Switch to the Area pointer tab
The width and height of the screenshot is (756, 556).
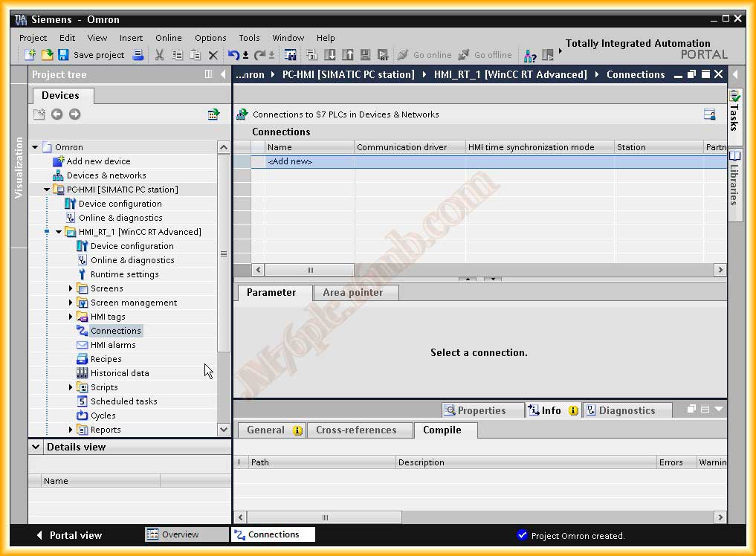[x=352, y=293]
